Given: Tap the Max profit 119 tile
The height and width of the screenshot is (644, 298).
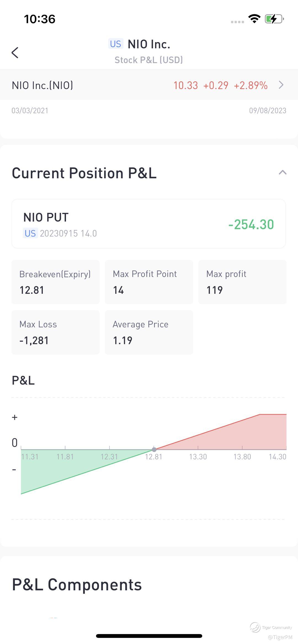Looking at the screenshot, I should 242,282.
